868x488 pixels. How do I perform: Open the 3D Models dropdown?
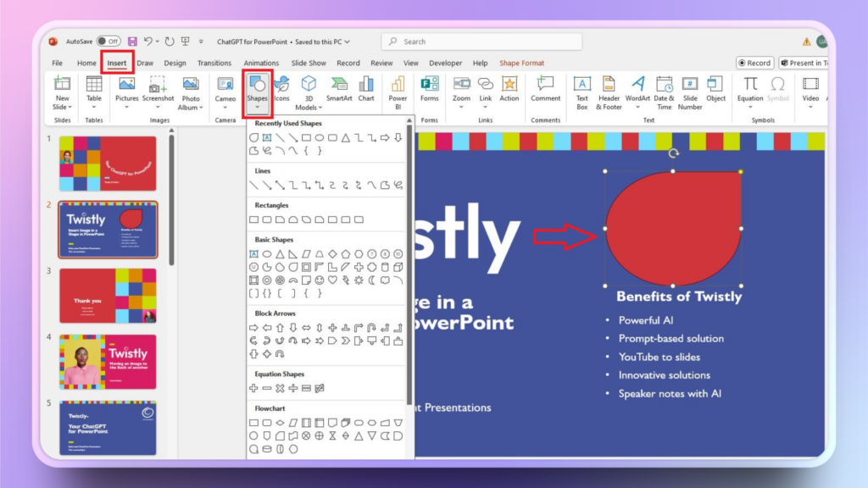(309, 108)
